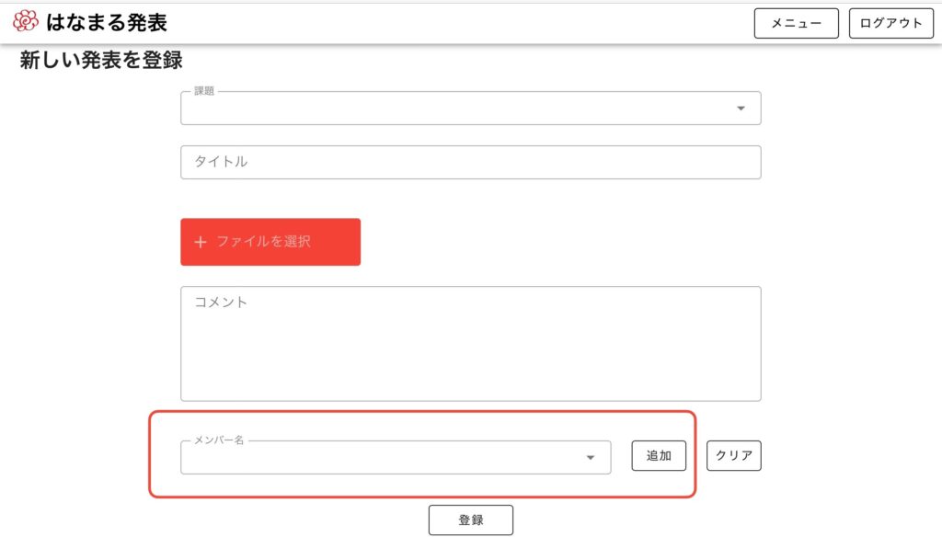Open the メンバー名 dropdown arrow
Image resolution: width=942 pixels, height=560 pixels.
[591, 458]
